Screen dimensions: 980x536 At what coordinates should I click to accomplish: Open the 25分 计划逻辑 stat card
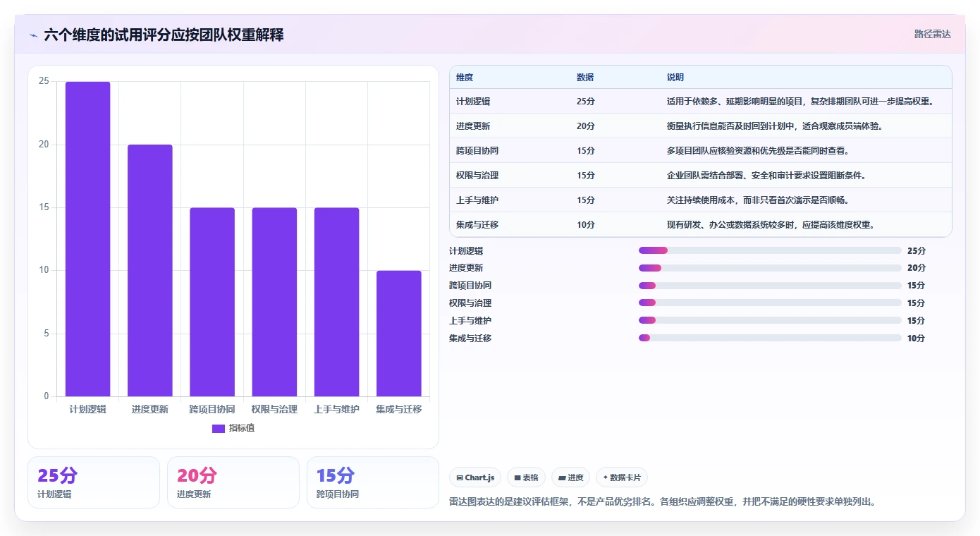(x=94, y=482)
